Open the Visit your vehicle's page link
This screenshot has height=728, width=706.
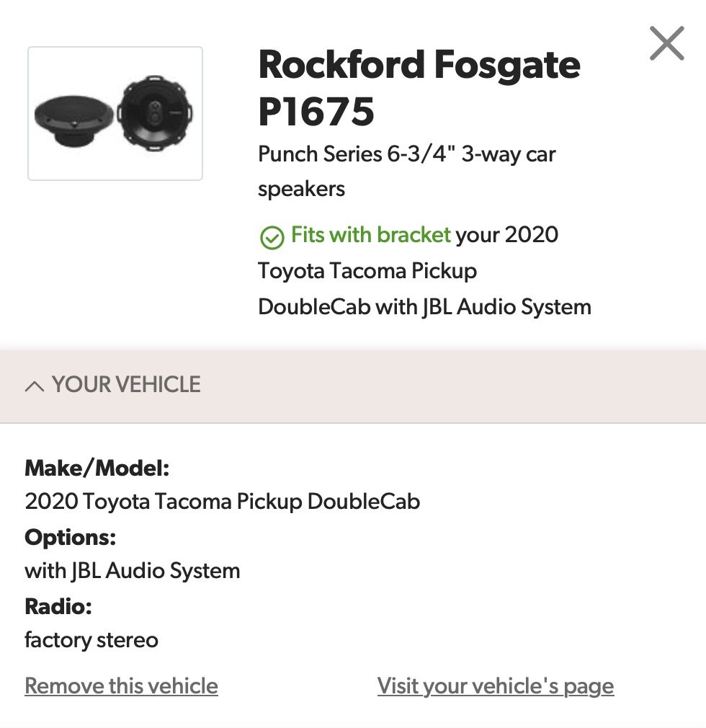495,685
